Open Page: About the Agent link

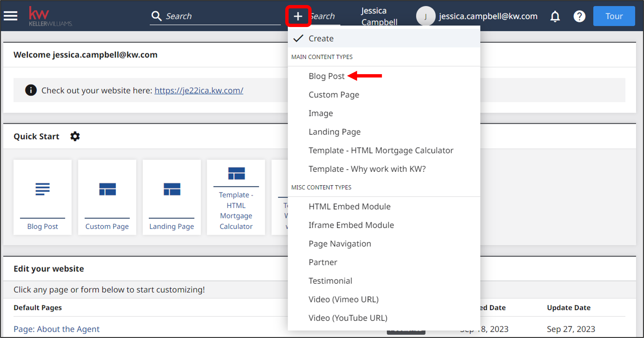57,329
